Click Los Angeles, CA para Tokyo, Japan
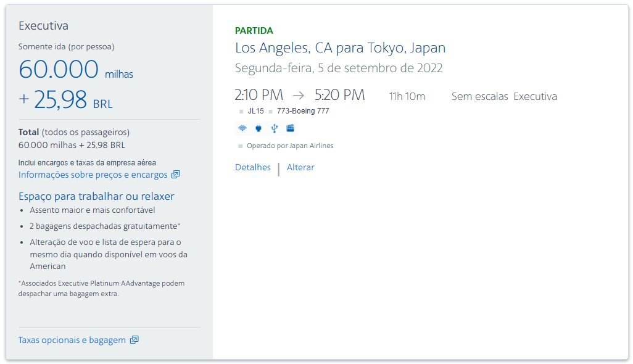 point(341,48)
